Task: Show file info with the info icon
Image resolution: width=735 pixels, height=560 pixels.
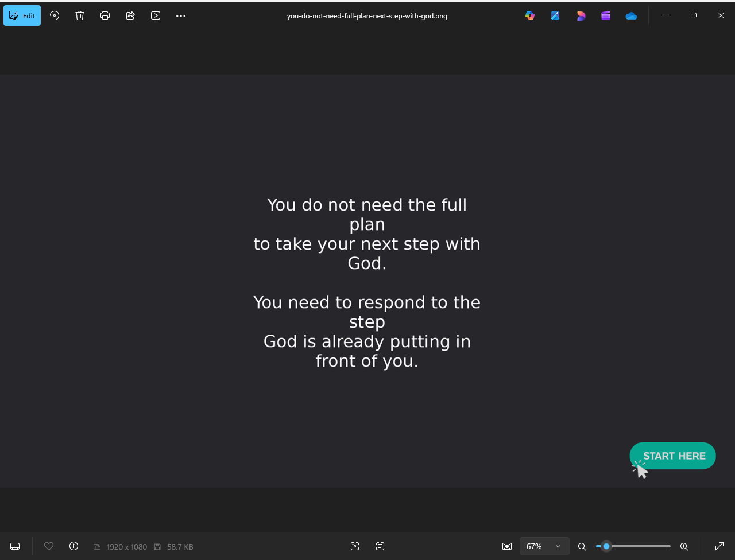Action: pos(73,546)
